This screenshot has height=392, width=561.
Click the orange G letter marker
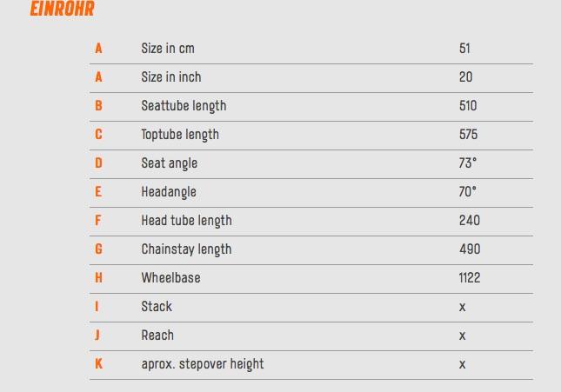point(99,249)
